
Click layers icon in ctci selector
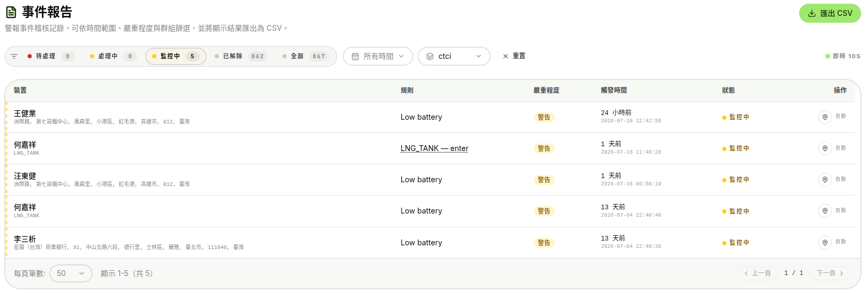coord(430,56)
